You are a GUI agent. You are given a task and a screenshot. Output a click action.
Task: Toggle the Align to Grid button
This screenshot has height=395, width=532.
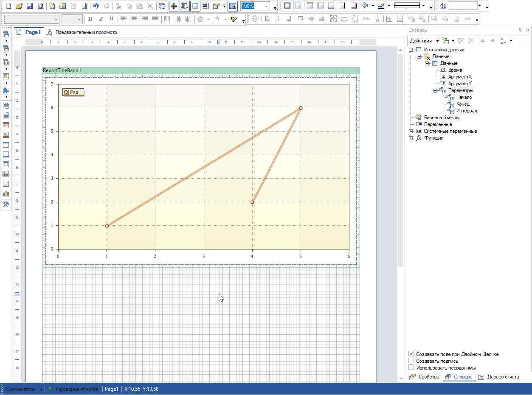point(184,6)
